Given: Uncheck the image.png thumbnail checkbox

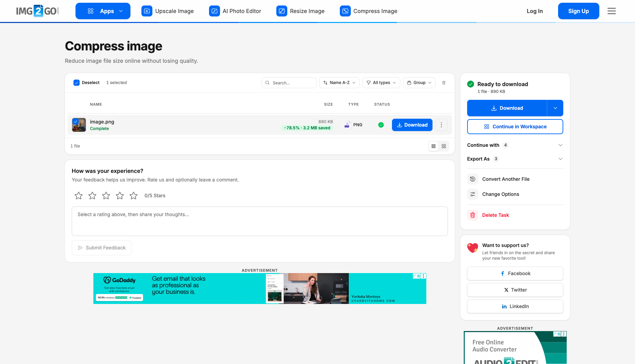Looking at the screenshot, I should (x=76, y=121).
